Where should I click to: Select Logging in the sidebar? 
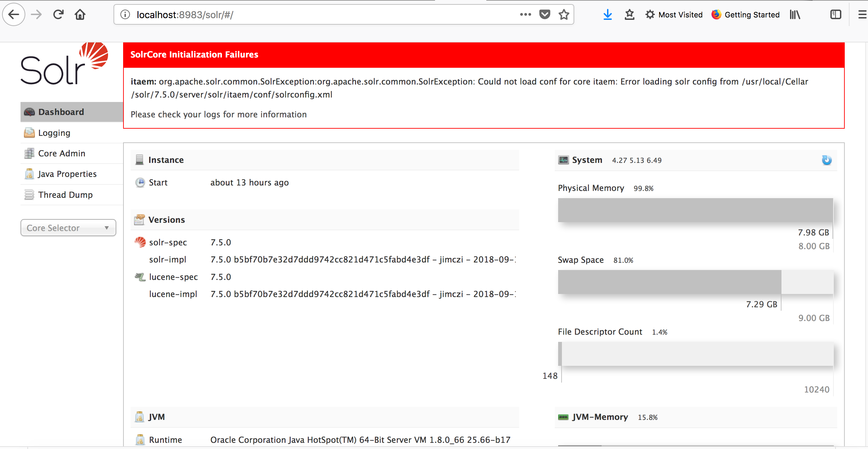pyautogui.click(x=54, y=133)
